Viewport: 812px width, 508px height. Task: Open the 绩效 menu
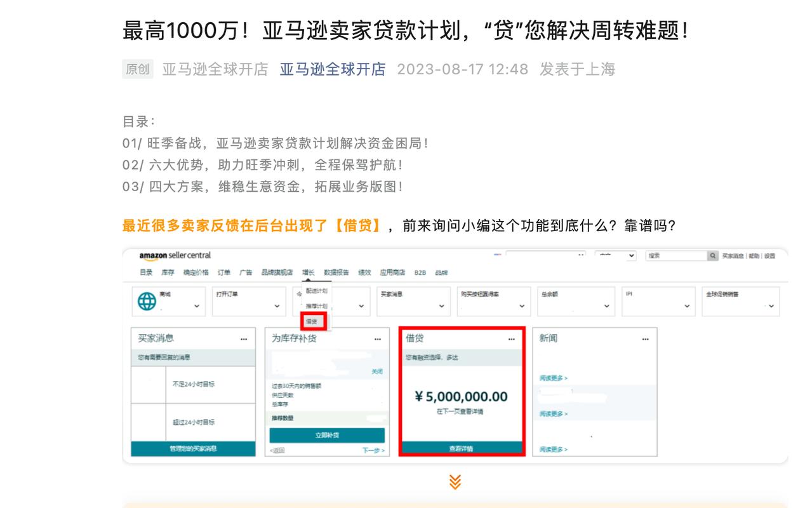coord(364,272)
